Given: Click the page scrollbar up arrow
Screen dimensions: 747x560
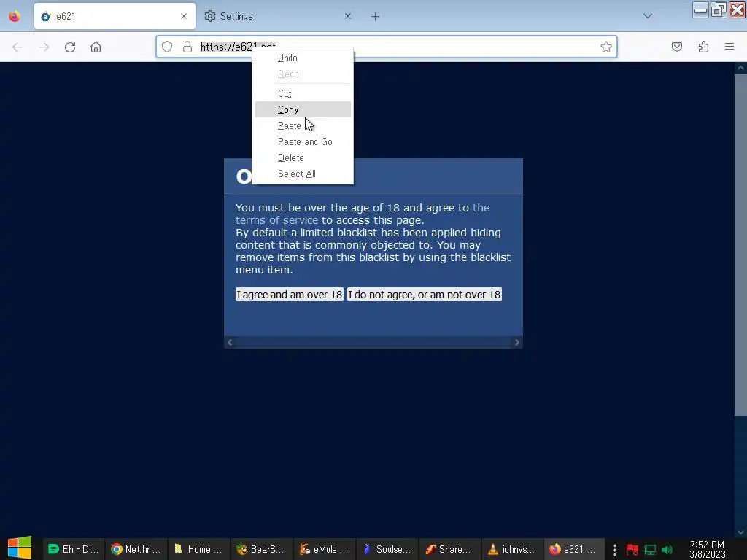Looking at the screenshot, I should [x=740, y=68].
